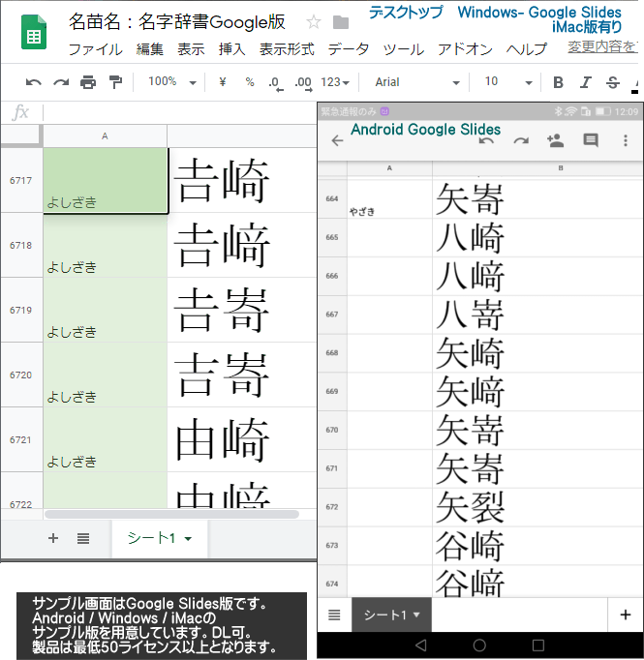Open Android sheet list hamburger icon

click(x=334, y=615)
